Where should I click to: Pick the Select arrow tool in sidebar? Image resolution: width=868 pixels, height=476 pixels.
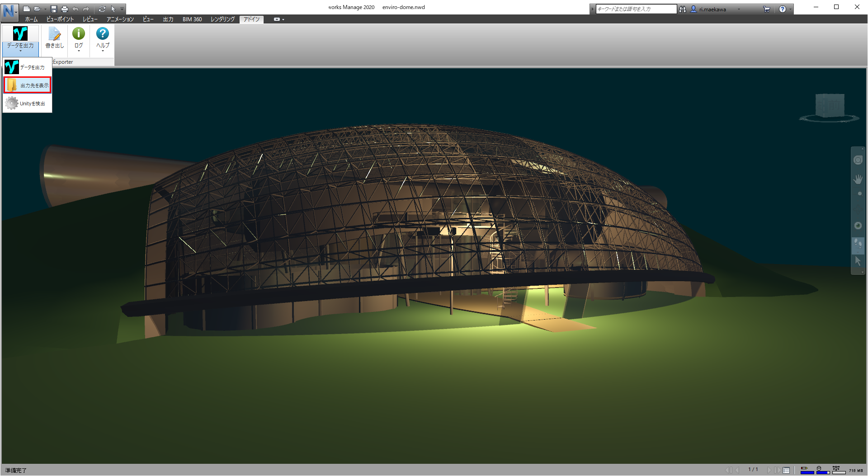point(858,261)
